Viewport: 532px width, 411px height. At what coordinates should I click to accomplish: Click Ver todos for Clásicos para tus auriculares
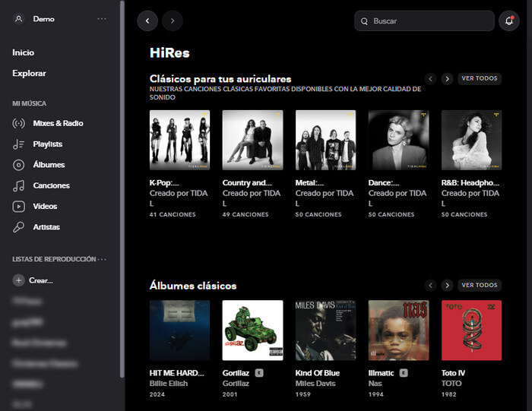tap(480, 78)
